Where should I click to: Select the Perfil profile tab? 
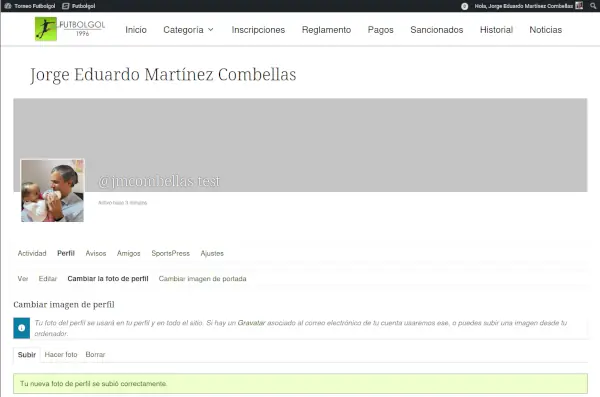point(66,253)
